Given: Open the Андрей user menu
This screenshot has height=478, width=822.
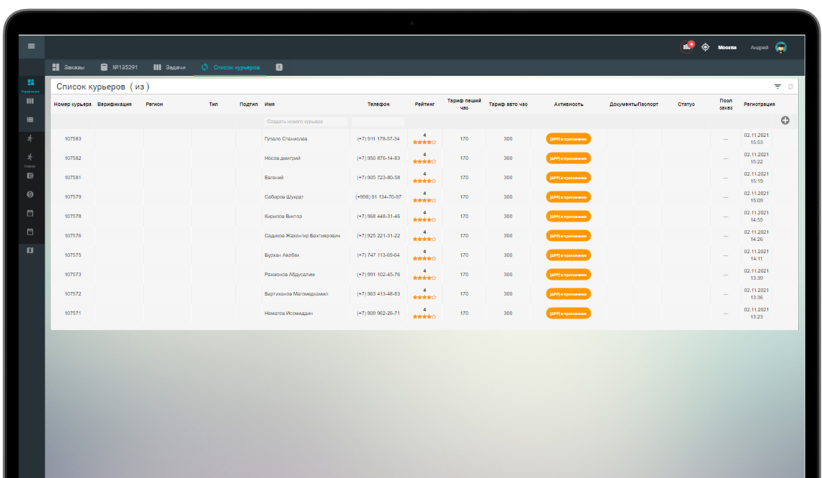Looking at the screenshot, I should point(759,47).
